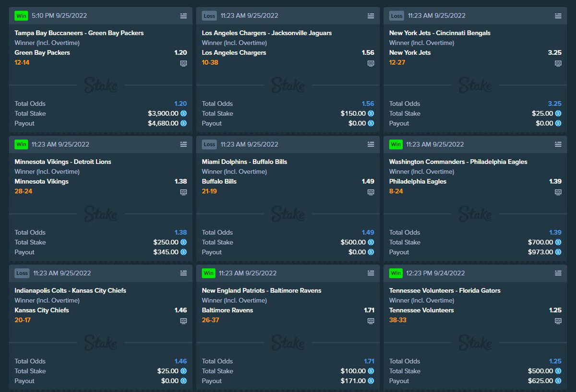Image resolution: width=576 pixels, height=392 pixels.
Task: Click the 38-33 score text
Action: point(397,320)
